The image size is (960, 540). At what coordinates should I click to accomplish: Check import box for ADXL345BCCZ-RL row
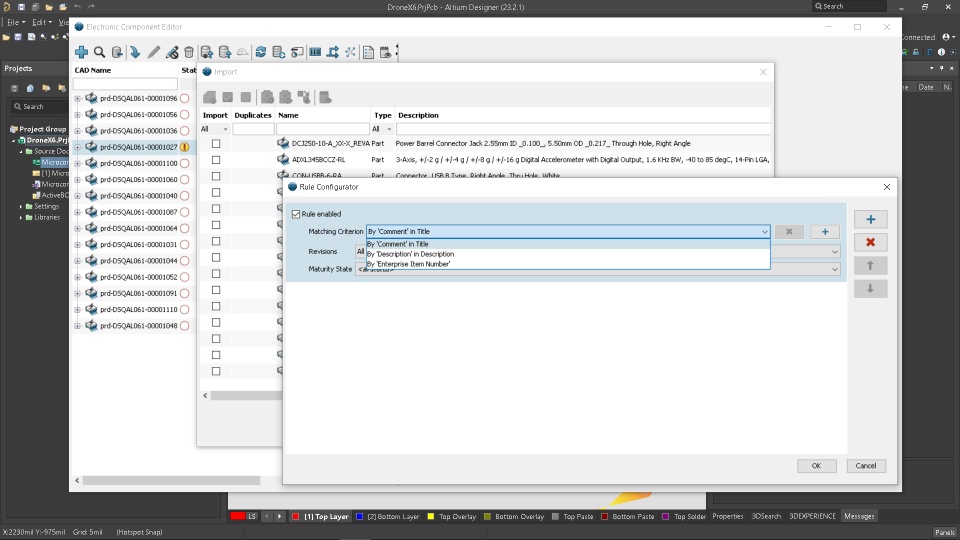pyautogui.click(x=216, y=160)
